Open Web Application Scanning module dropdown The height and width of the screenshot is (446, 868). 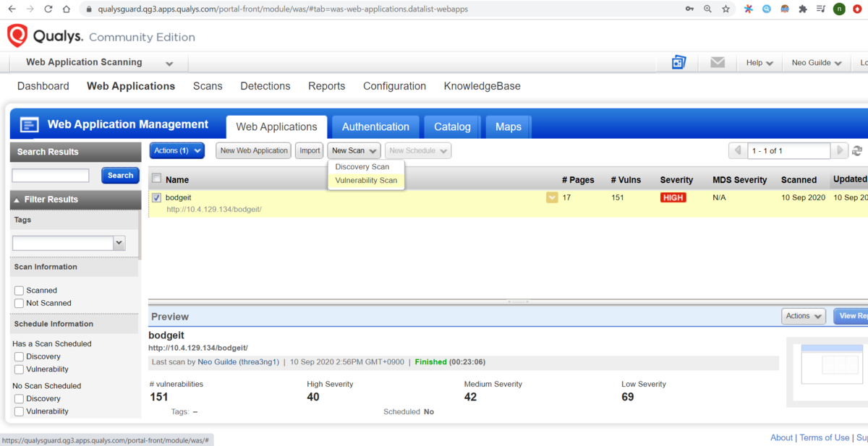99,62
